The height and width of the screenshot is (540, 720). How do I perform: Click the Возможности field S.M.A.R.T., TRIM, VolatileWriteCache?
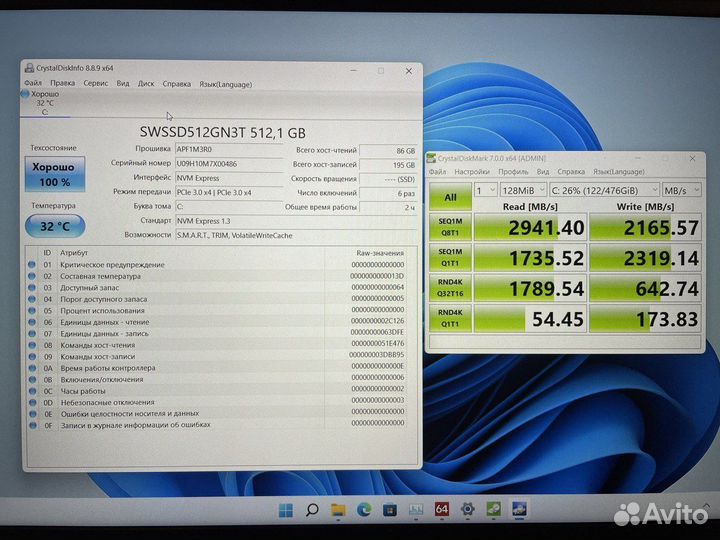click(296, 235)
